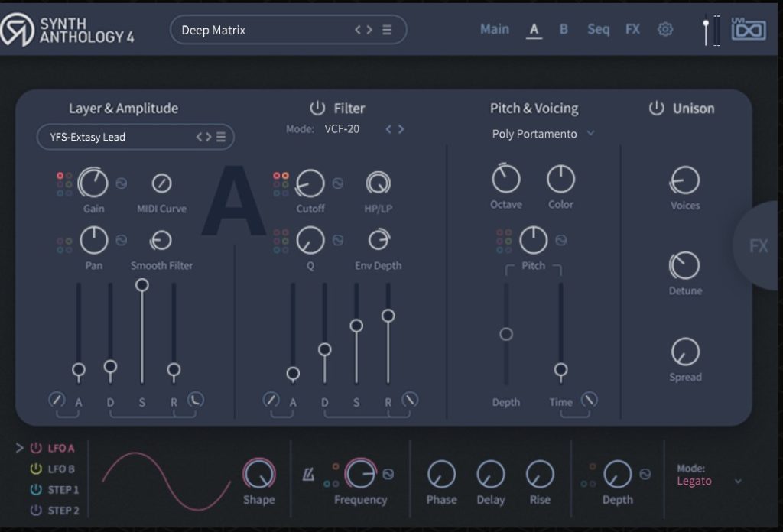Image resolution: width=783 pixels, height=532 pixels.
Task: Toggle the Filter power button
Action: 317,108
